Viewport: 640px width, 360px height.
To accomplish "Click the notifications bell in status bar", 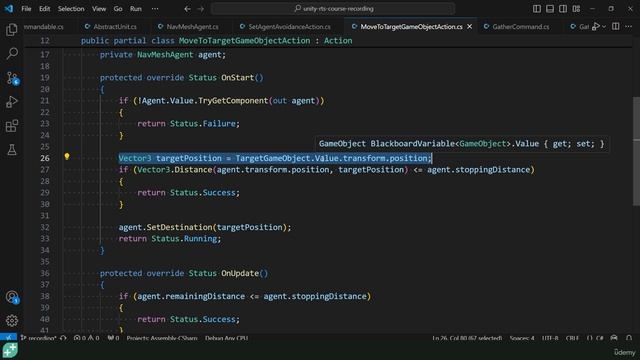I will coord(629,338).
